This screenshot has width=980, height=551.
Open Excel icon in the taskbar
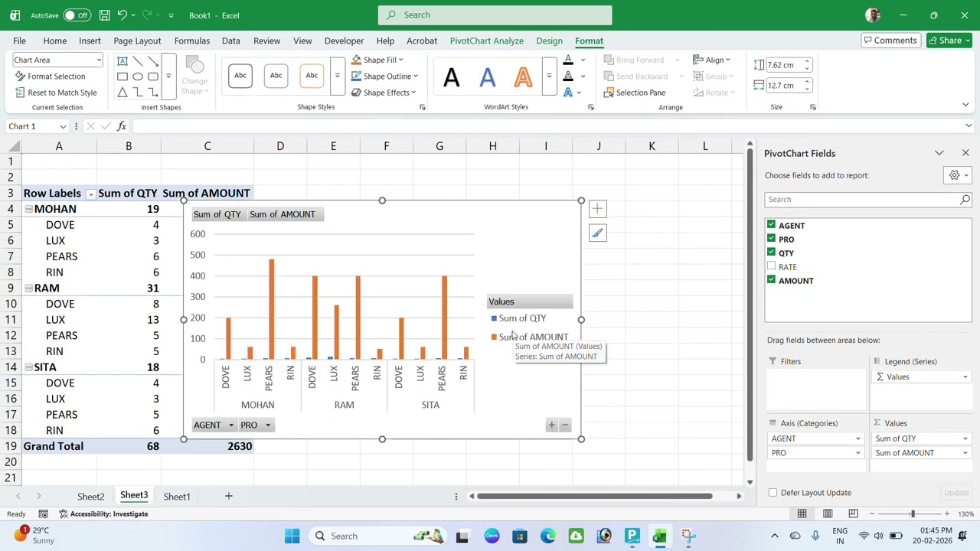[660, 536]
